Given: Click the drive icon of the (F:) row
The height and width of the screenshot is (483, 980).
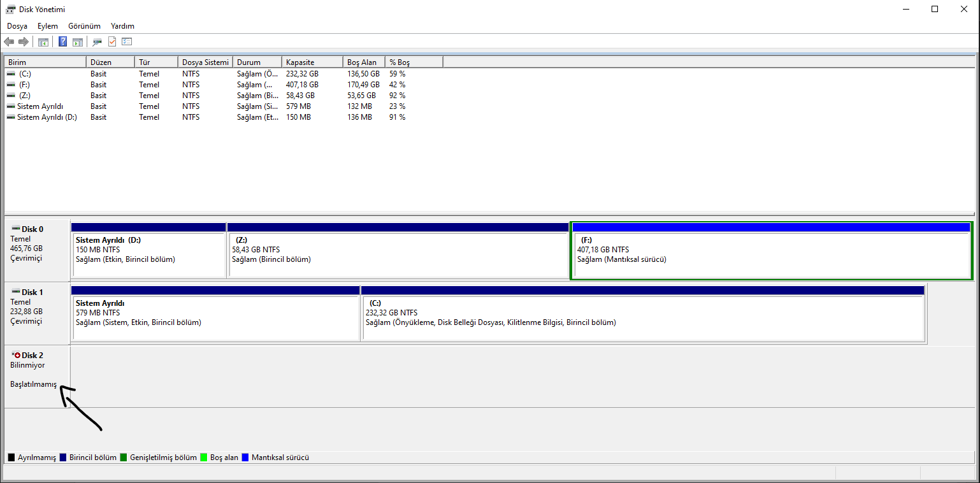Looking at the screenshot, I should click(11, 85).
